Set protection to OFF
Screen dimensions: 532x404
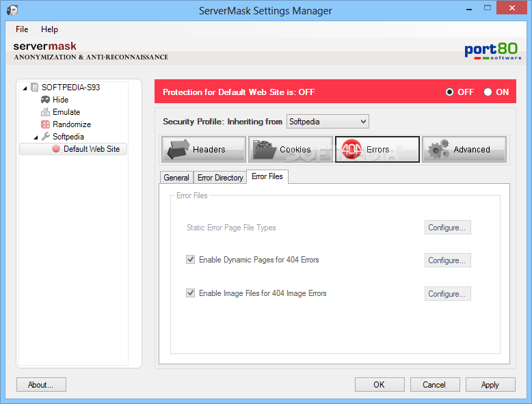449,92
